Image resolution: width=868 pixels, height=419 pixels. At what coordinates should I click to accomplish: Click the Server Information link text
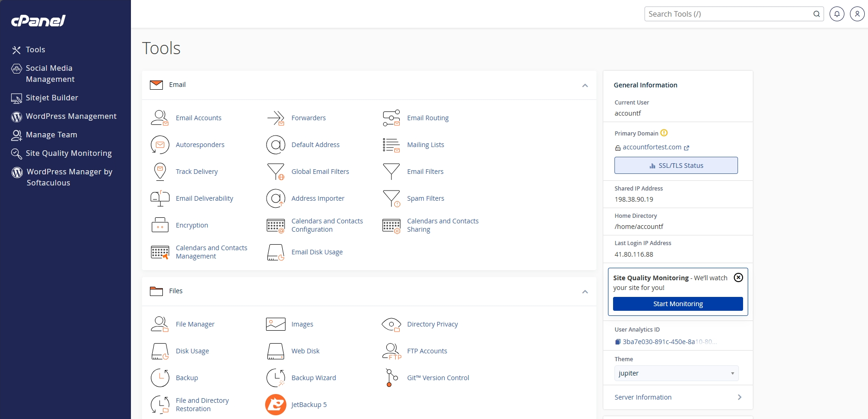click(643, 397)
